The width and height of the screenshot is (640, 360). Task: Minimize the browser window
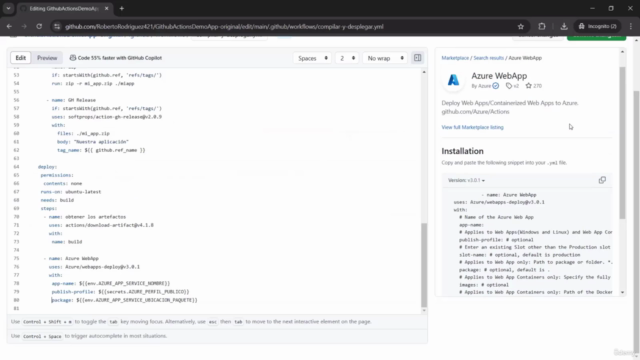pos(593,9)
